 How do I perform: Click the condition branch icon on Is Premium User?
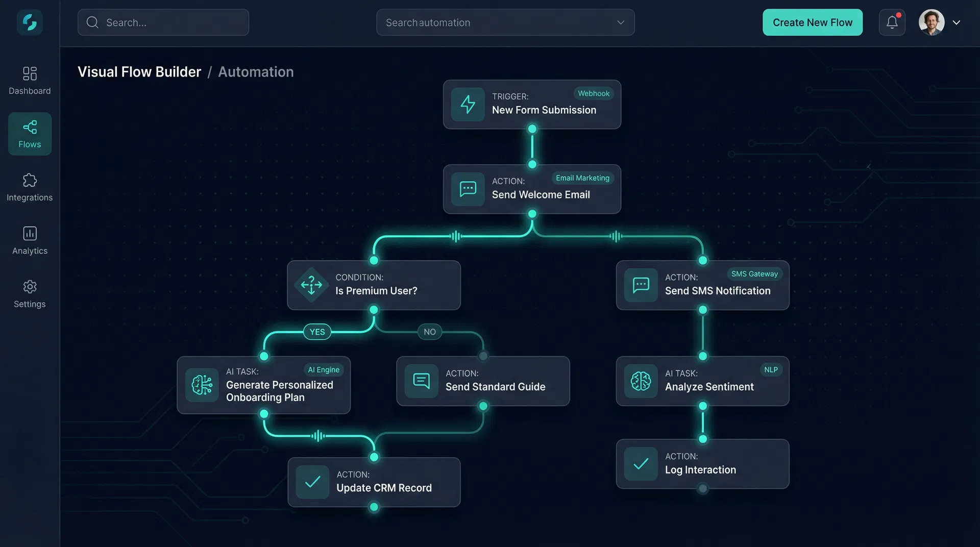tap(311, 285)
